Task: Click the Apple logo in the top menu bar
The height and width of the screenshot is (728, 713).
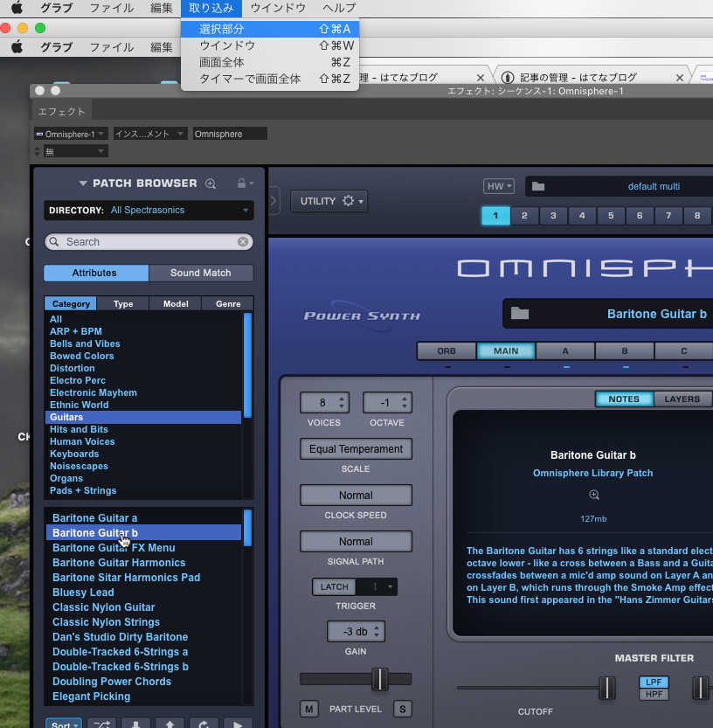Action: (17, 7)
